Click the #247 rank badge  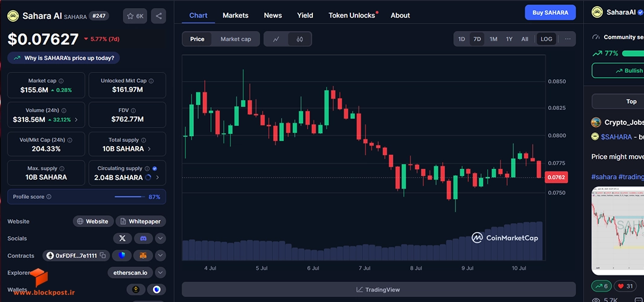99,16
